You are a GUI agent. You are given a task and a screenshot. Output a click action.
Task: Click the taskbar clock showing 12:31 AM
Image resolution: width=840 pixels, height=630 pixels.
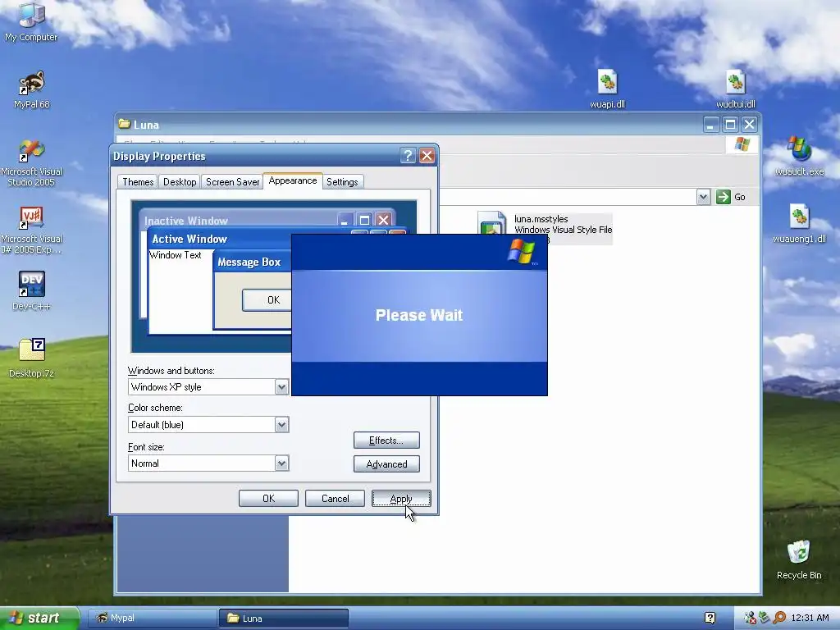pos(810,618)
